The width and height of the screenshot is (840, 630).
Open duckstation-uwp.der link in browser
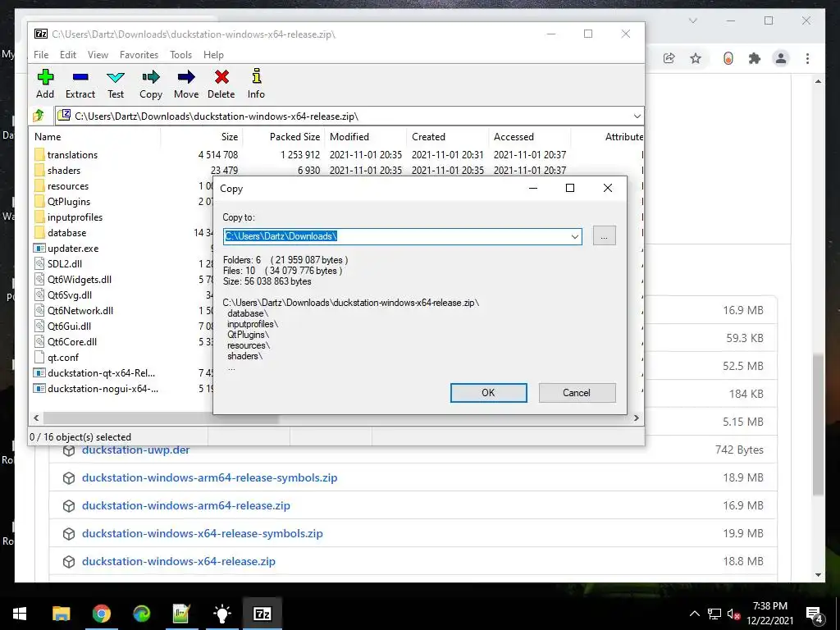click(135, 450)
